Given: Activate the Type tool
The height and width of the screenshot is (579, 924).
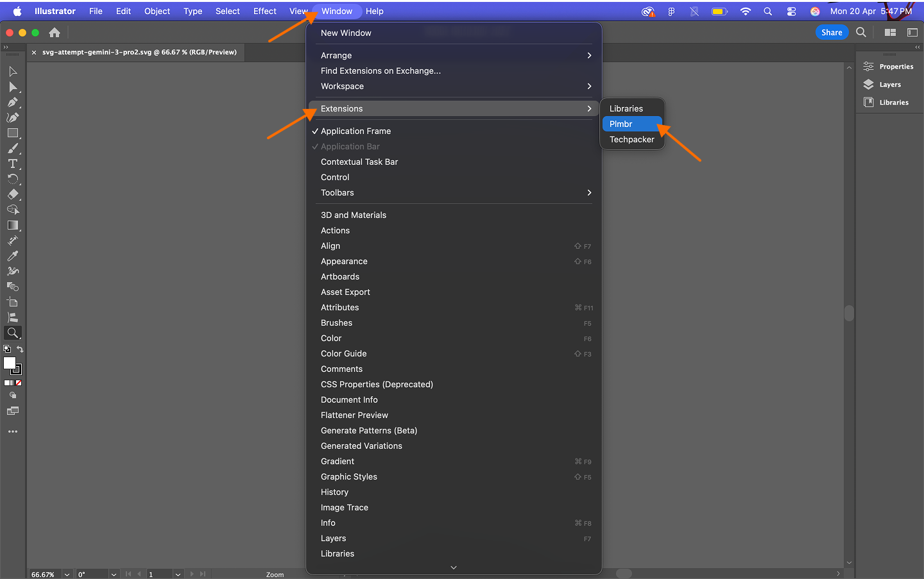Looking at the screenshot, I should click(13, 164).
